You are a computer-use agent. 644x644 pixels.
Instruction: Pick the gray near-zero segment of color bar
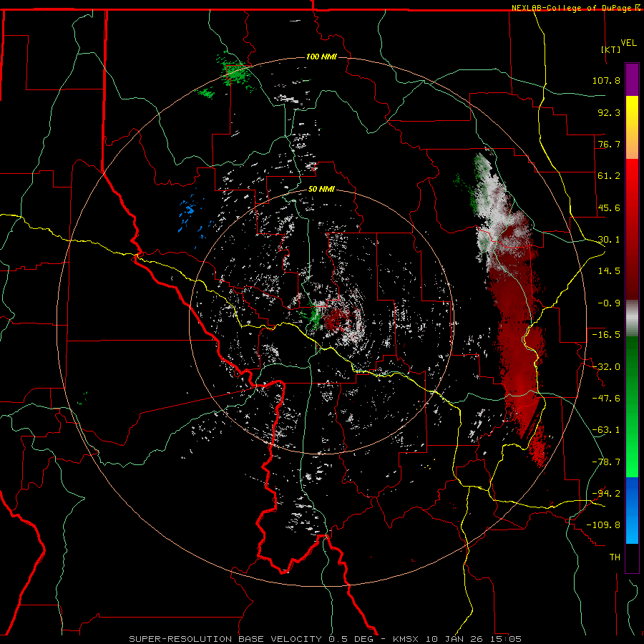point(632,318)
